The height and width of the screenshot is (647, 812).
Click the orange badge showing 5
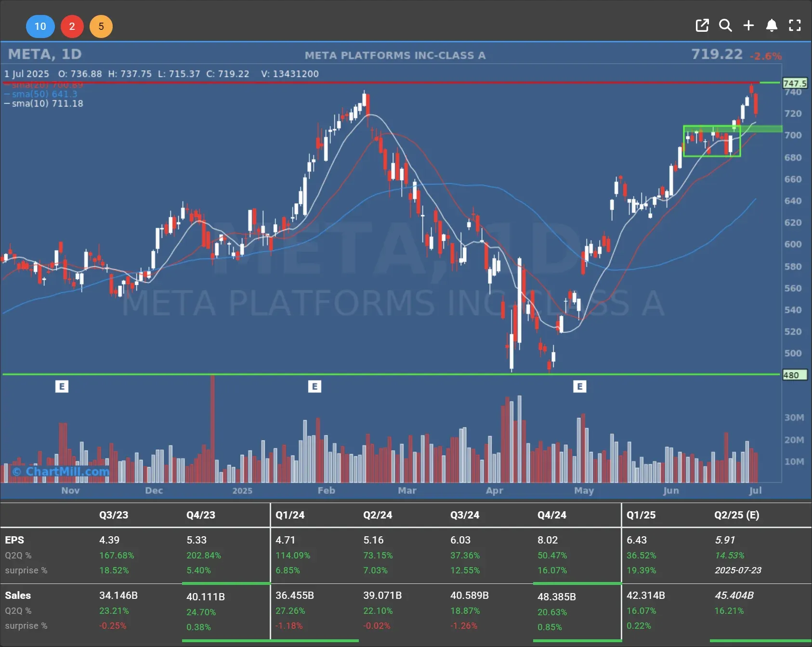(x=101, y=26)
